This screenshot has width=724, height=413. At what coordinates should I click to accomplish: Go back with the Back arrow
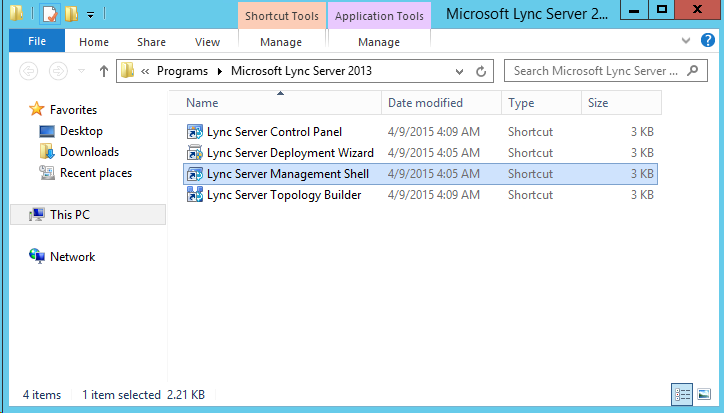(x=29, y=71)
